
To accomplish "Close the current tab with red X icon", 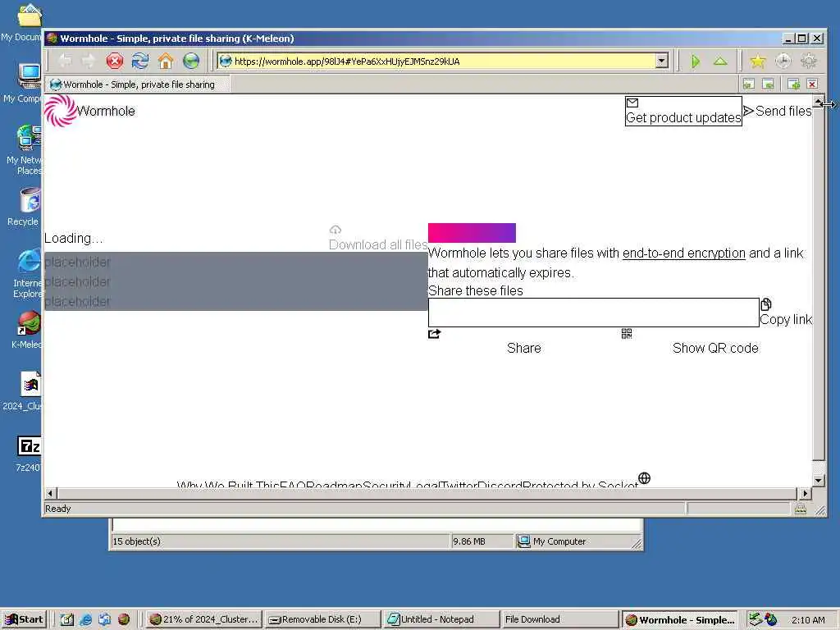I will [812, 84].
